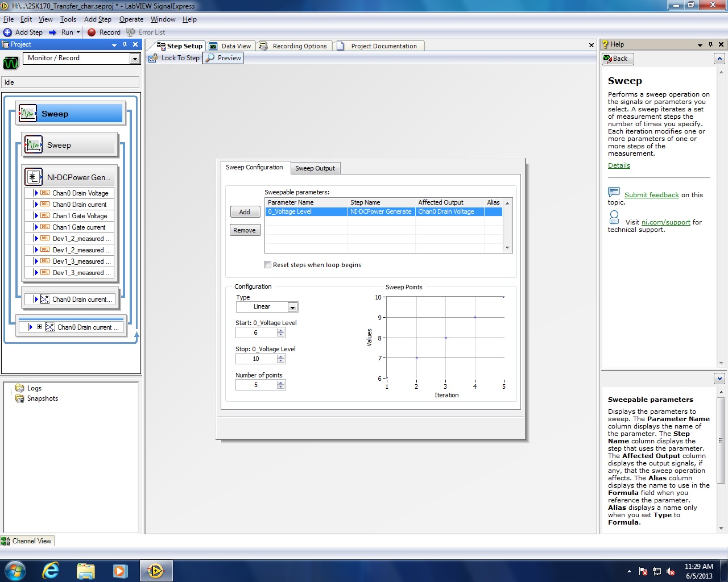This screenshot has height=582, width=728.
Task: Click the Back button in Help
Action: click(618, 59)
